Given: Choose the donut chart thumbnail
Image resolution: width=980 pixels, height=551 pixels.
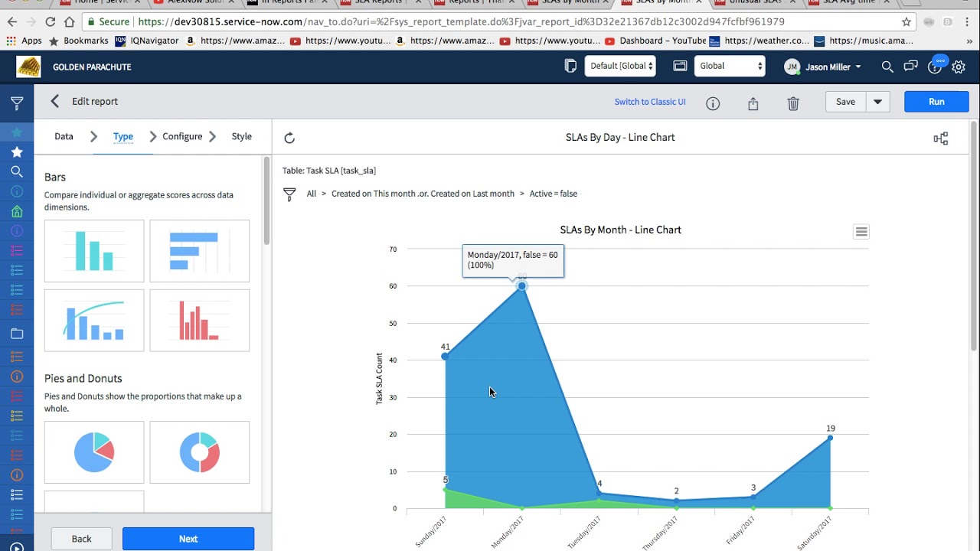Looking at the screenshot, I should (200, 452).
